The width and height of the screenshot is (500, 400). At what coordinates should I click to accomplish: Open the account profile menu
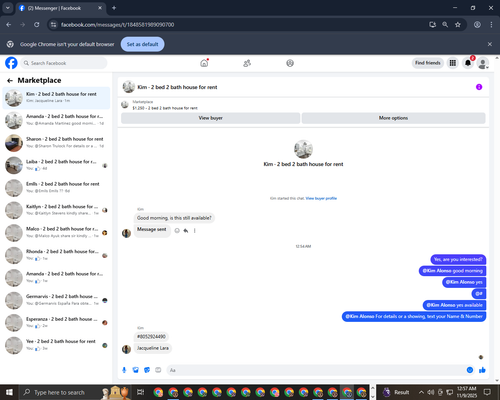pos(483,63)
